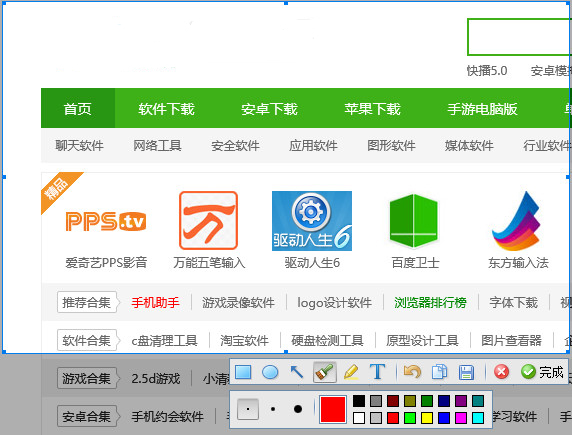This screenshot has height=435, width=572.
Task: Open the 图片查看器 link
Action: pyautogui.click(x=511, y=340)
